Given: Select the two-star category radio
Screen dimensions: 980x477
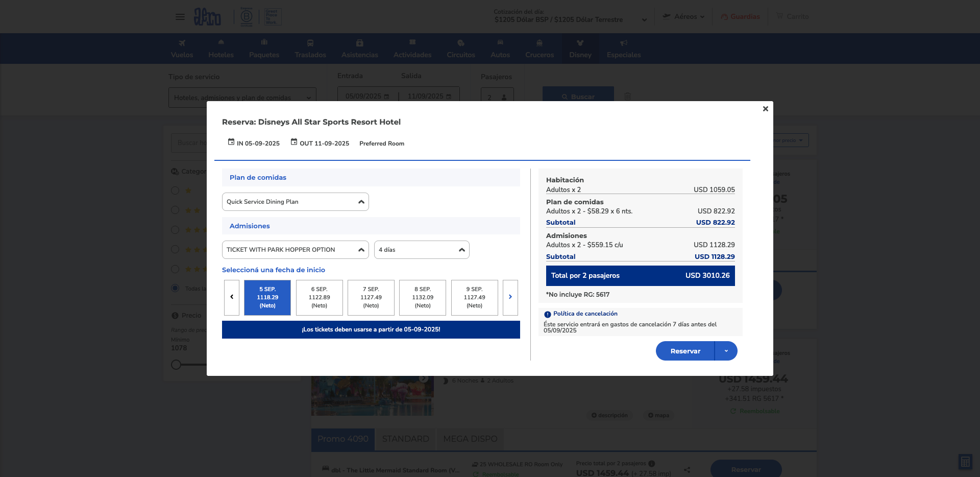Looking at the screenshot, I should (x=175, y=210).
